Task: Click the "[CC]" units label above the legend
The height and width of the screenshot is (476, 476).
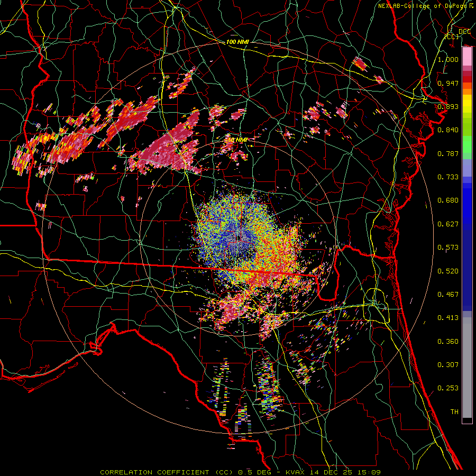Action: 452,36
